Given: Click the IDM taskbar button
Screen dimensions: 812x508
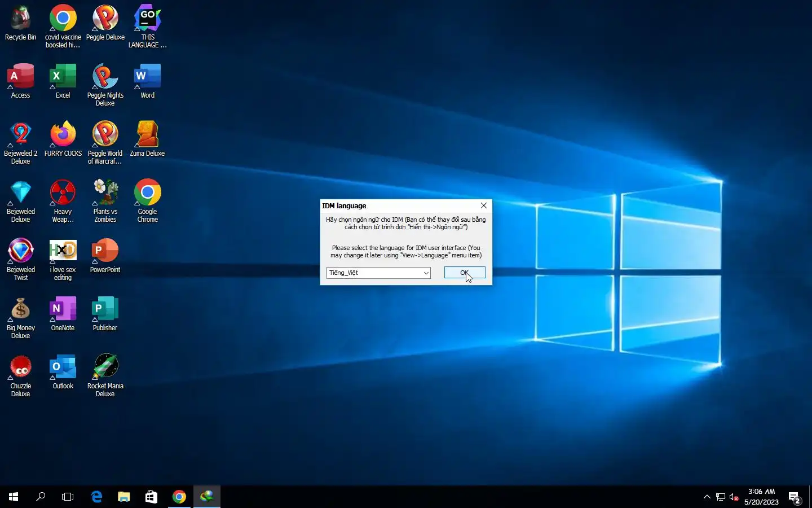Looking at the screenshot, I should pos(207,497).
